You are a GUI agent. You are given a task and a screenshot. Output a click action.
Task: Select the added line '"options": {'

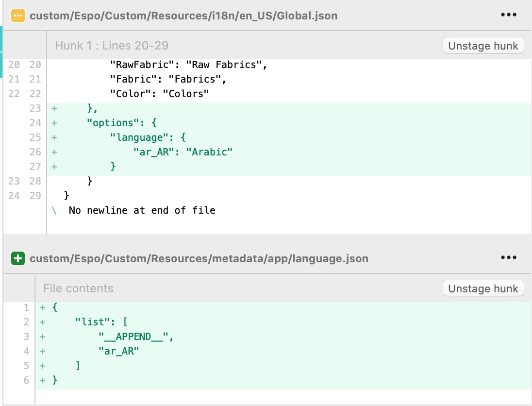tap(121, 123)
